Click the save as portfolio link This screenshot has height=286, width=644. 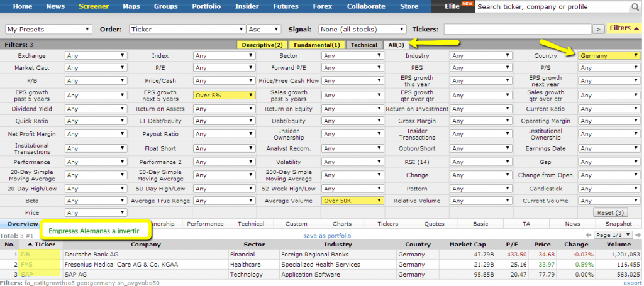click(x=327, y=236)
